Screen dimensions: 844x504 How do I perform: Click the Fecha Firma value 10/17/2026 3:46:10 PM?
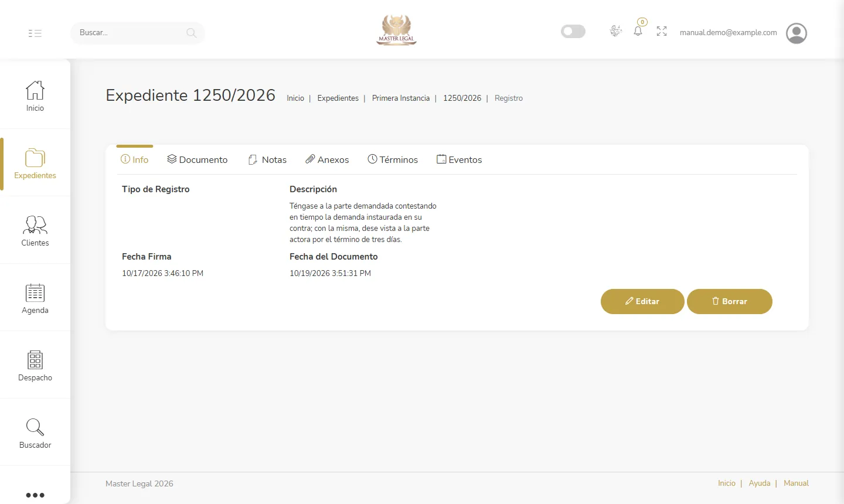tap(163, 274)
